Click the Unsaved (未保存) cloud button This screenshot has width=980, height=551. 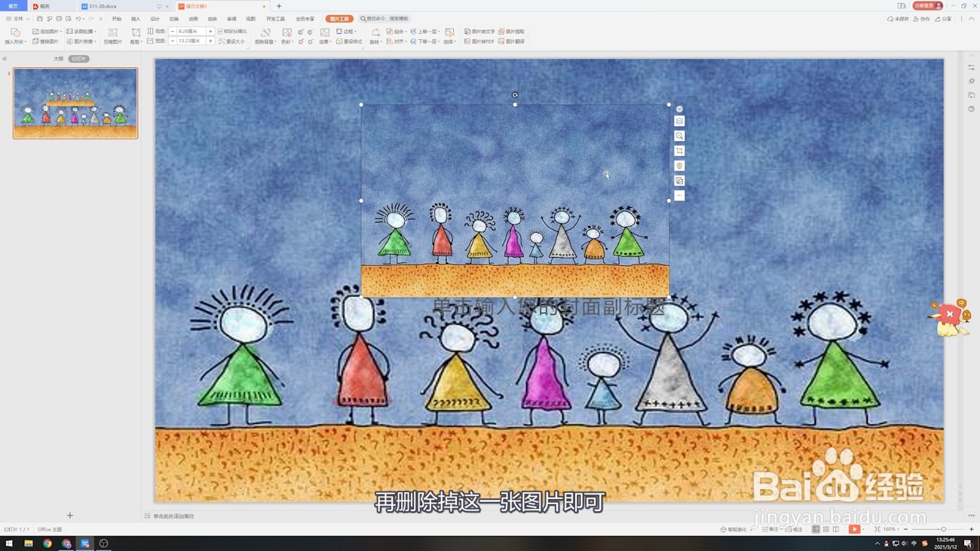pos(898,19)
